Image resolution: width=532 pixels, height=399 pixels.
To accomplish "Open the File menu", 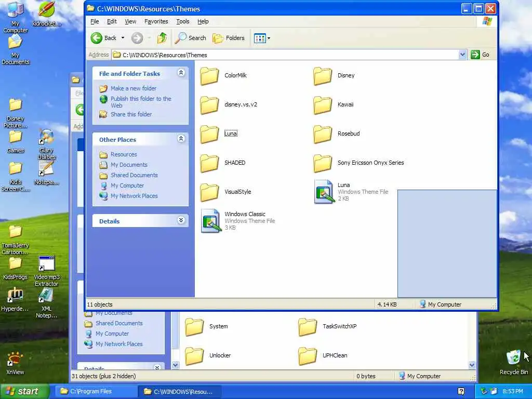I will [x=95, y=21].
